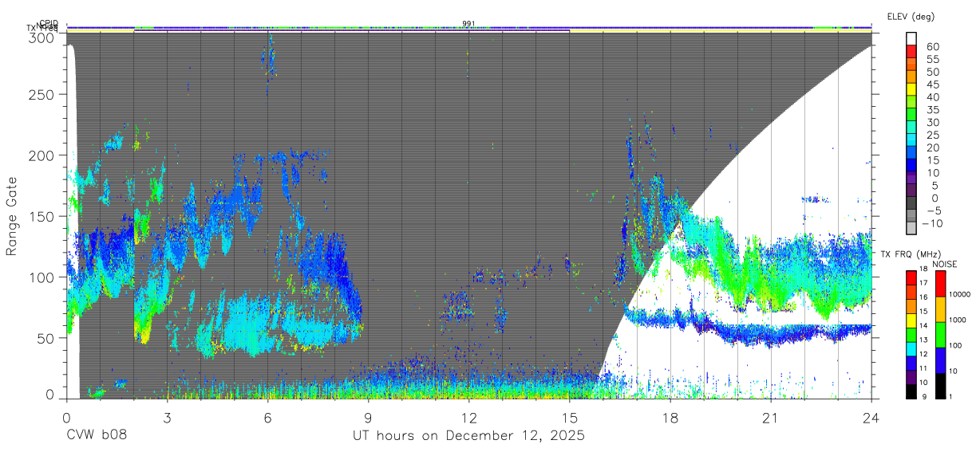Click the 250 range gate tick label
This screenshot has height=452, width=980.
[43, 94]
